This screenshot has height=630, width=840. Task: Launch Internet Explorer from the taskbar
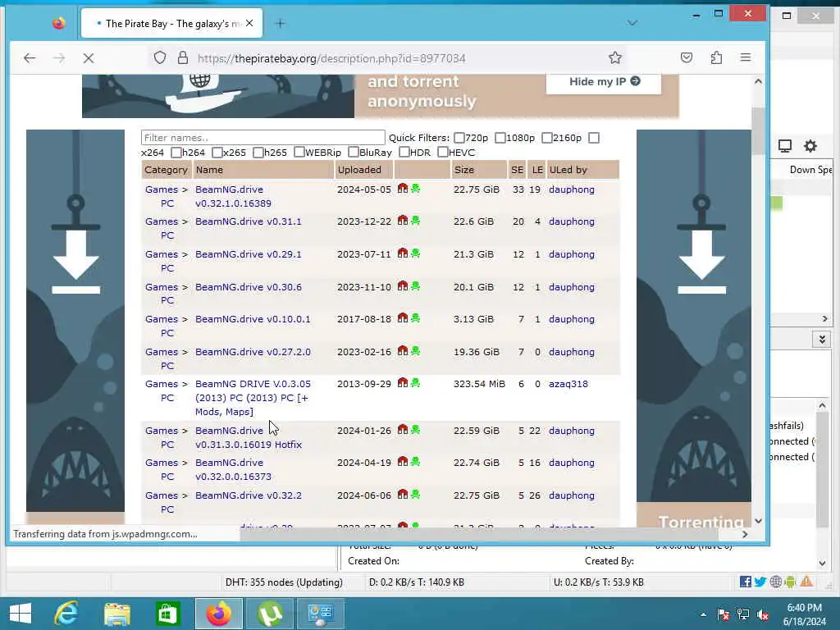tap(67, 613)
